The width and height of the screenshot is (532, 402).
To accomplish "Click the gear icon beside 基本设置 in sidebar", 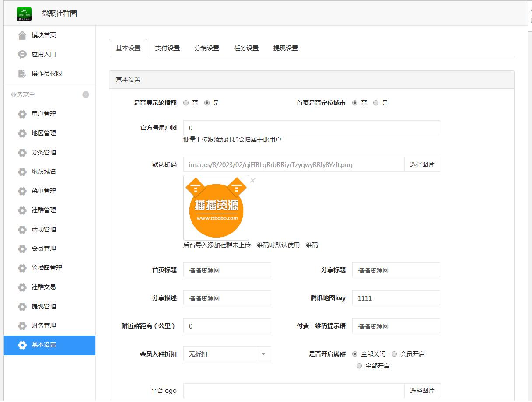I will pyautogui.click(x=22, y=345).
